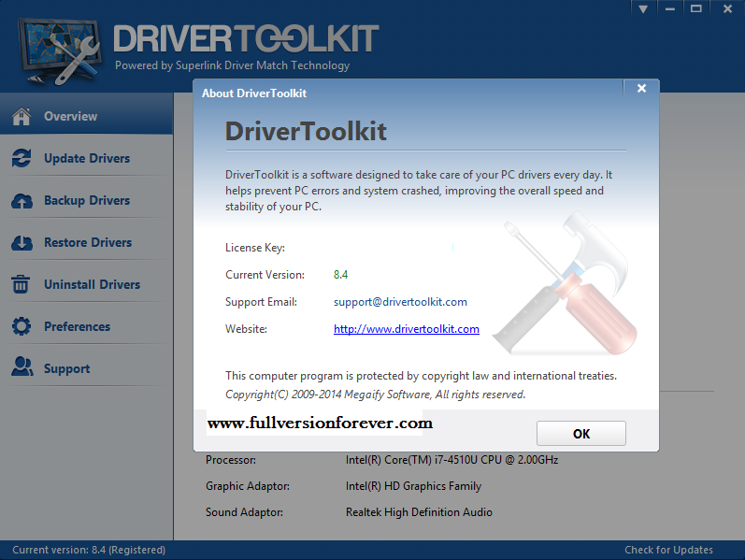Click Current version 8.4 (Registered) status text
745x560 pixels.
tap(89, 550)
